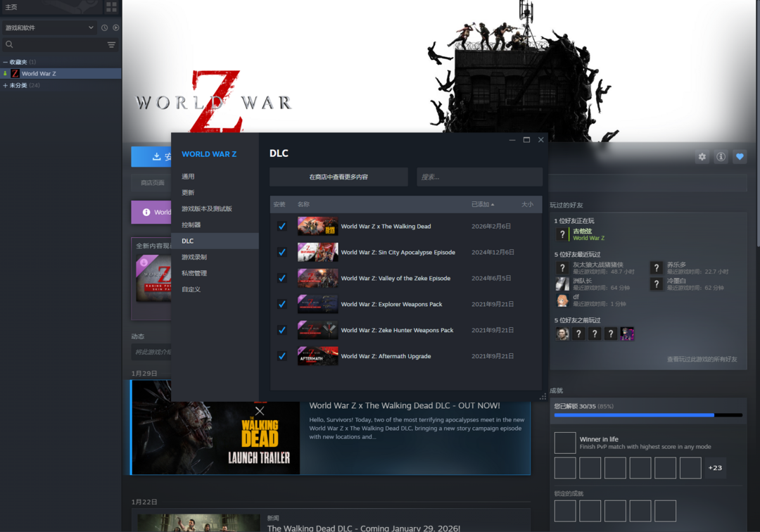Click 在商店中查看更多内容 button
This screenshot has width=760, height=532.
click(x=338, y=177)
